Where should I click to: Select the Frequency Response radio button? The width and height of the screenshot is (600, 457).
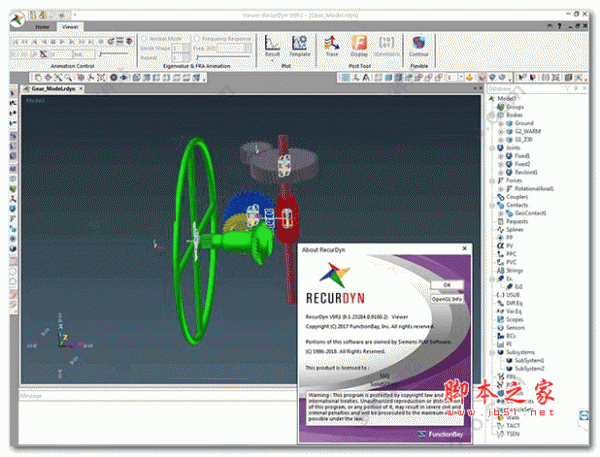(197, 39)
